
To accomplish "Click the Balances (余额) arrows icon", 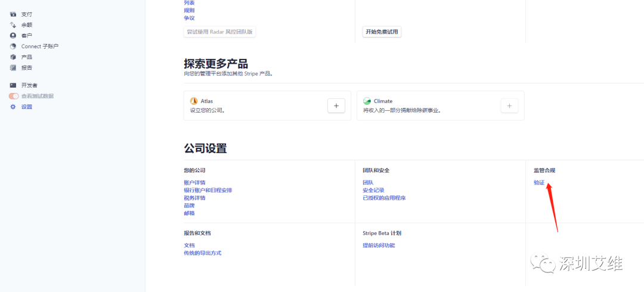I will pyautogui.click(x=13, y=25).
